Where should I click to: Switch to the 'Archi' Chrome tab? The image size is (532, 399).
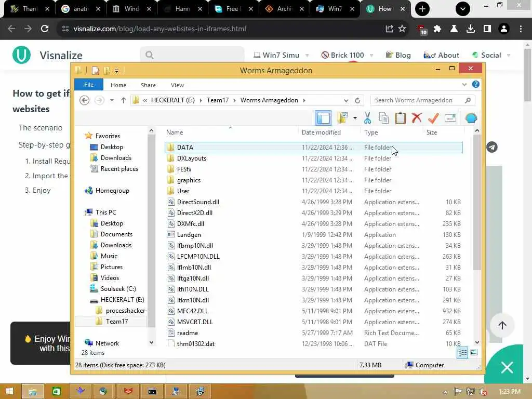click(x=284, y=9)
